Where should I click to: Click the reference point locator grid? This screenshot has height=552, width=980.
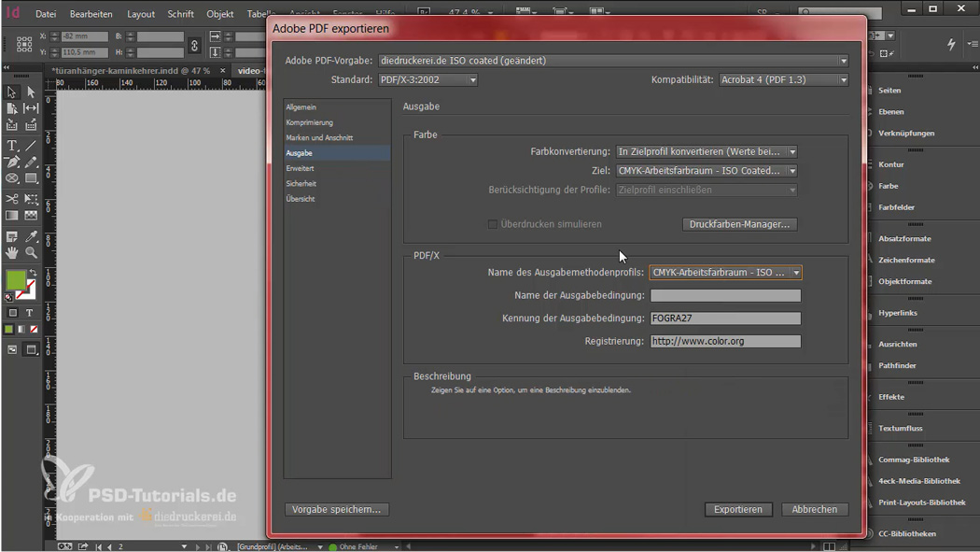tap(24, 44)
